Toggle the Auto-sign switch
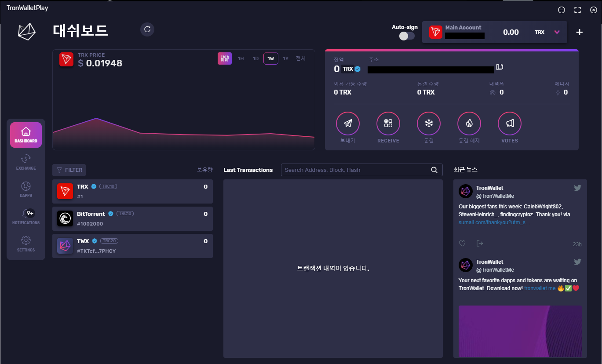 click(x=407, y=36)
